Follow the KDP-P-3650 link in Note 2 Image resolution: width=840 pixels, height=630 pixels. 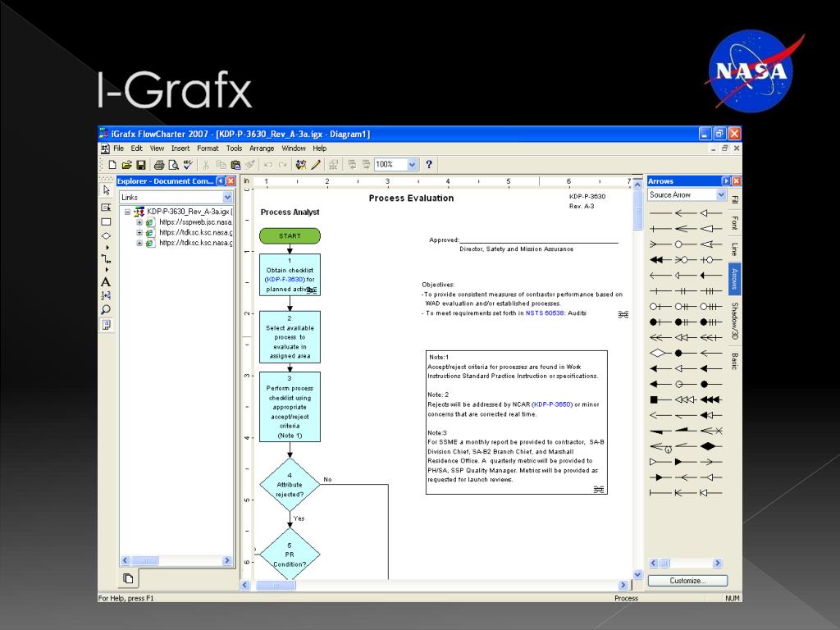552,404
